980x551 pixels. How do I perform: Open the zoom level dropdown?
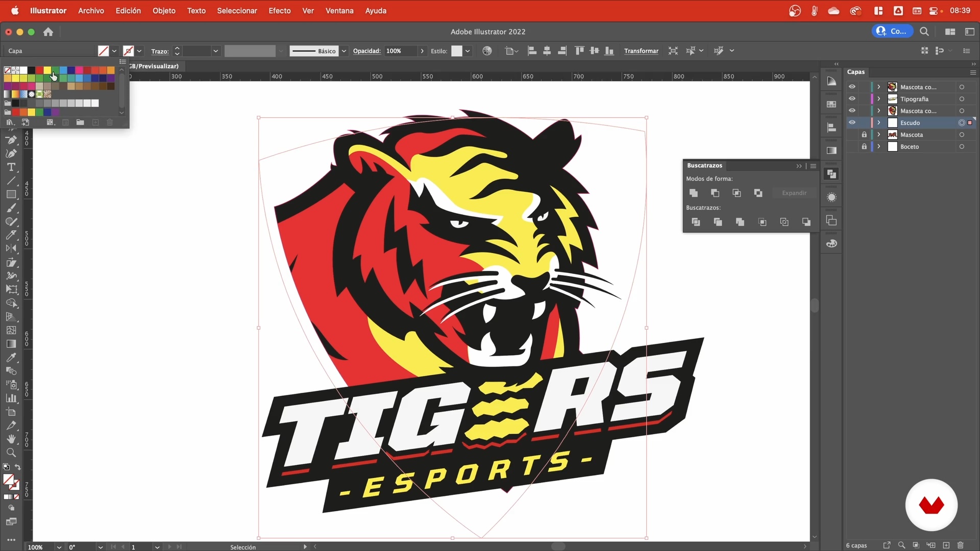(59, 547)
